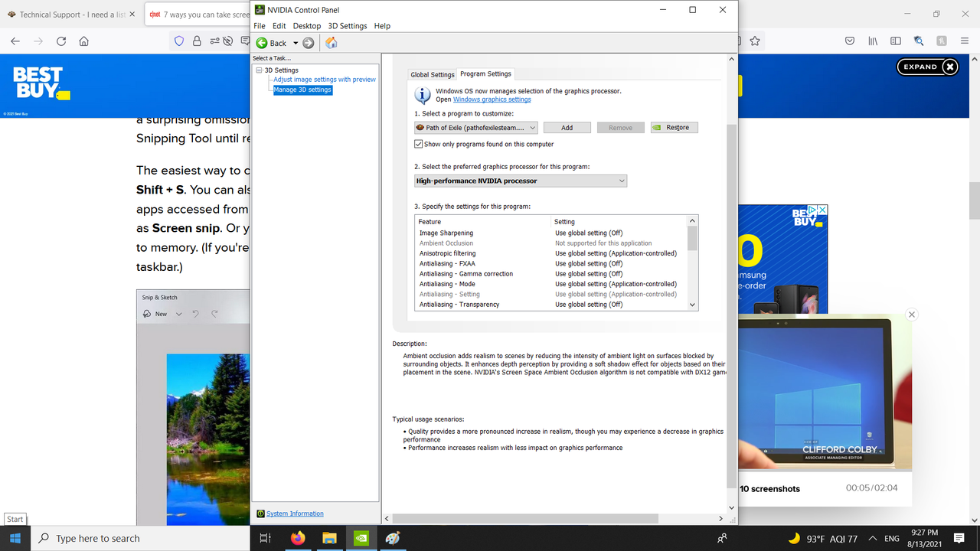Screen dimensions: 980x551
Task: Open Firefox from the taskbar
Action: [297, 538]
